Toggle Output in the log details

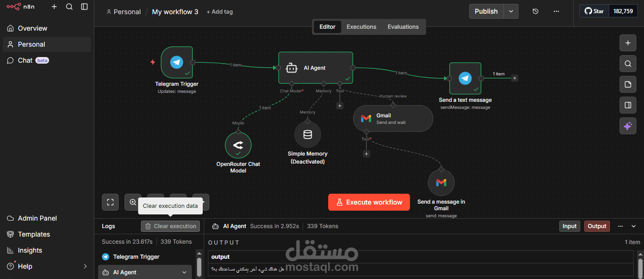[x=597, y=226]
